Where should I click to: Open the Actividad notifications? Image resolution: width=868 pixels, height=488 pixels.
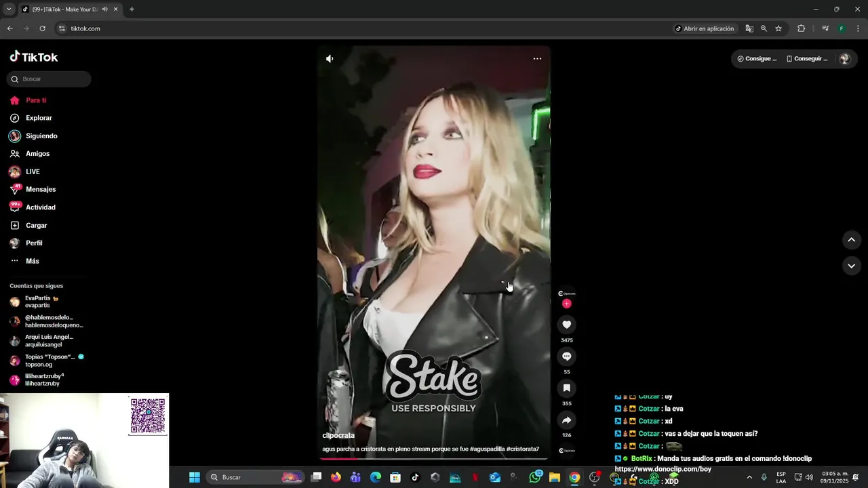click(x=41, y=207)
